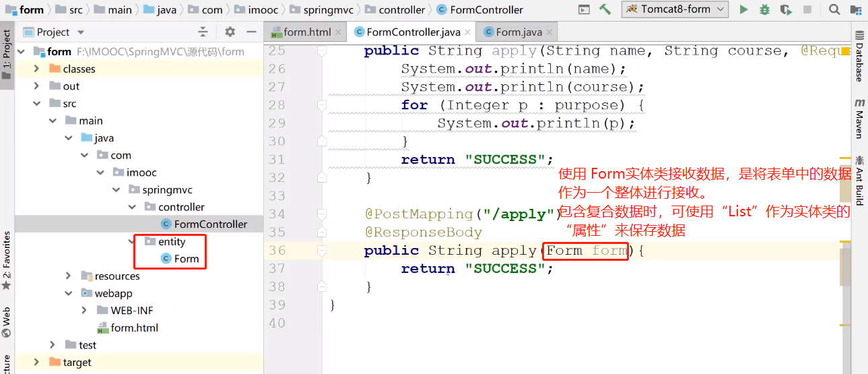Toggle the Database side panel

859,59
